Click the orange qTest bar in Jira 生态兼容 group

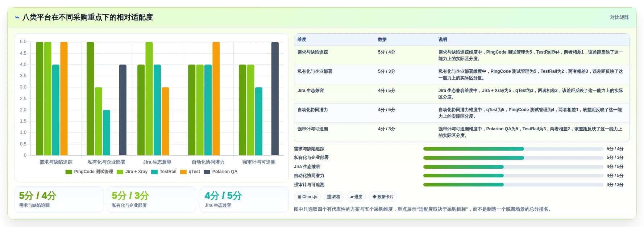coord(165,121)
